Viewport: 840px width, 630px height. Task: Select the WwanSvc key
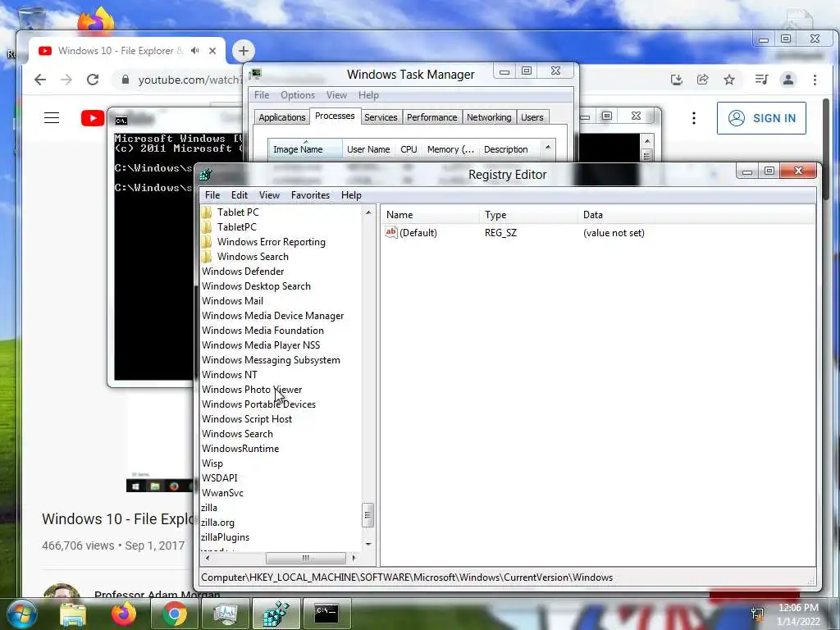click(x=222, y=493)
